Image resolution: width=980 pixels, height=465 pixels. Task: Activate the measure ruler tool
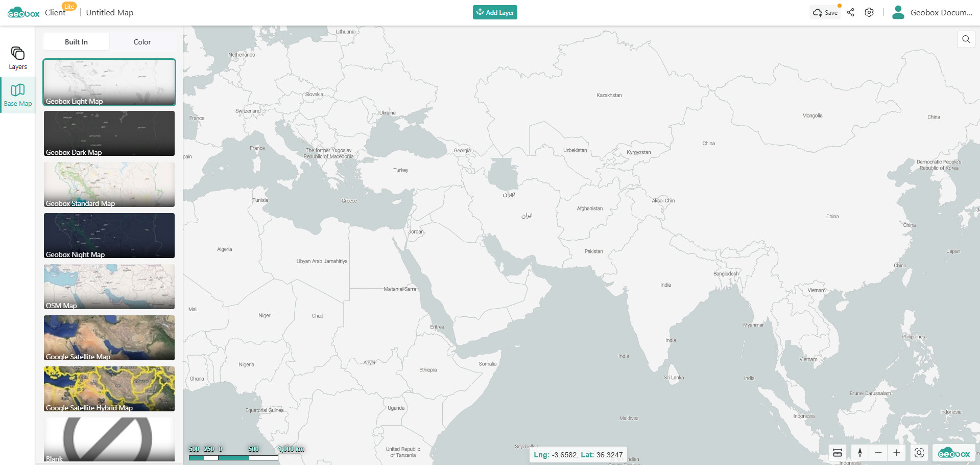pyautogui.click(x=838, y=453)
